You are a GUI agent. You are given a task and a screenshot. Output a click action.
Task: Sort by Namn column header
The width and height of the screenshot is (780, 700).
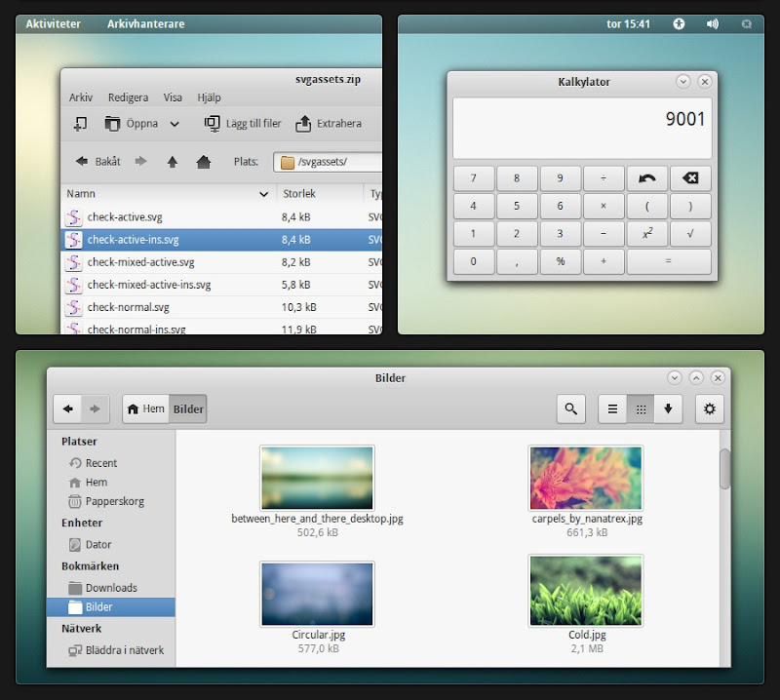click(169, 194)
